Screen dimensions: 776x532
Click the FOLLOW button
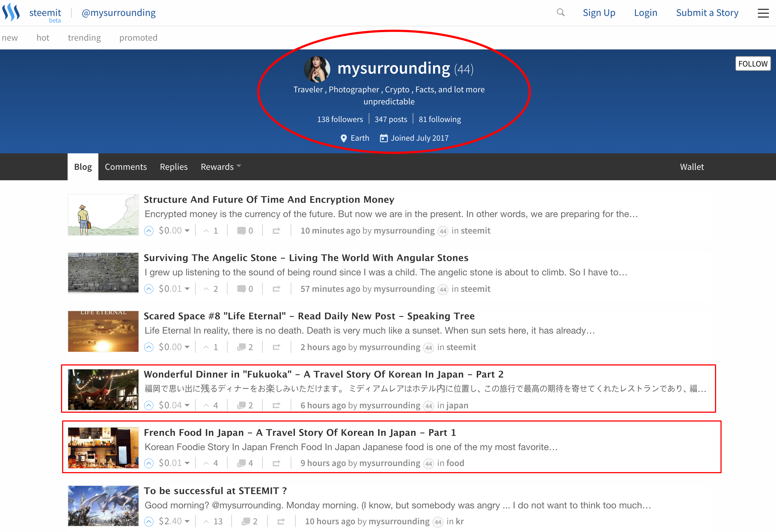pos(753,63)
